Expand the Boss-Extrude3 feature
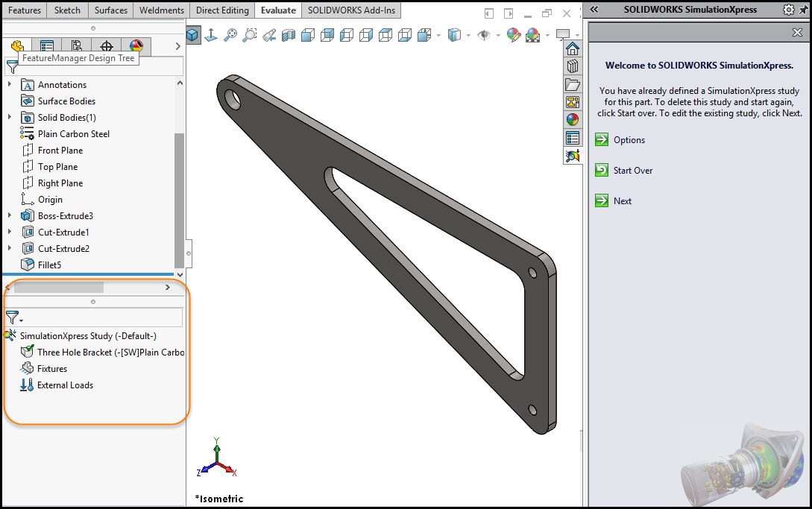 (10, 215)
